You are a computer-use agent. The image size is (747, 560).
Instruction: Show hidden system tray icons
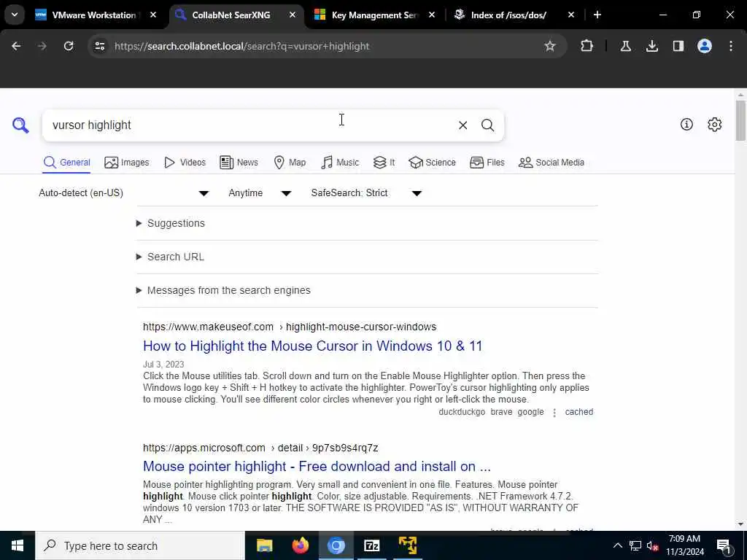(617, 545)
